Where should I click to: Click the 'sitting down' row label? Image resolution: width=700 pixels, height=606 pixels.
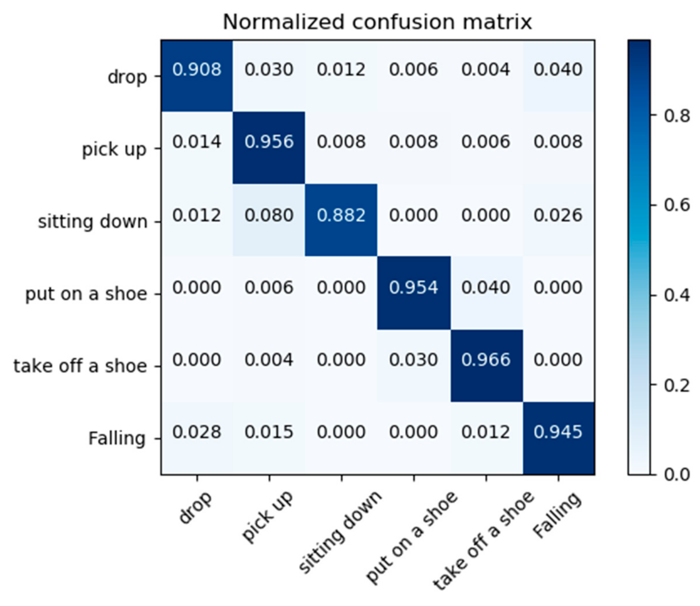click(x=93, y=222)
